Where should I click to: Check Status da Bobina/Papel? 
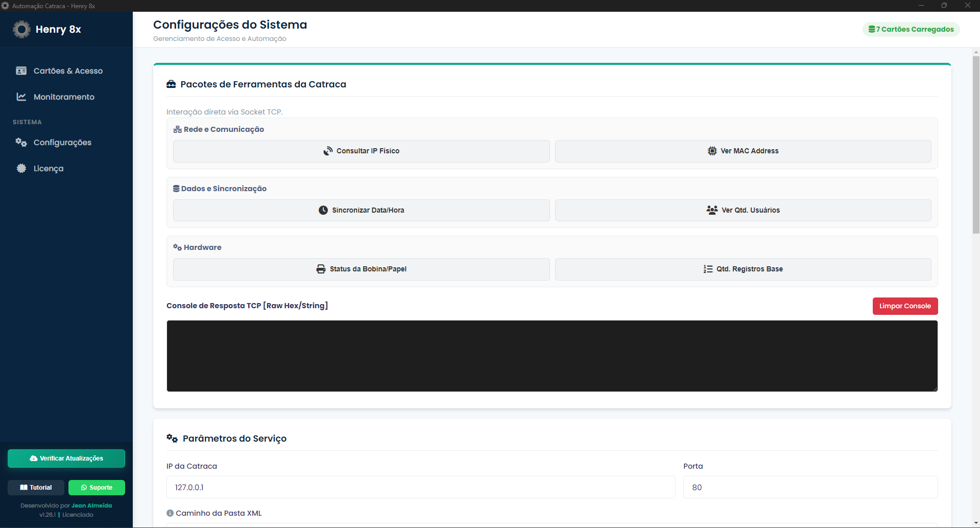362,269
